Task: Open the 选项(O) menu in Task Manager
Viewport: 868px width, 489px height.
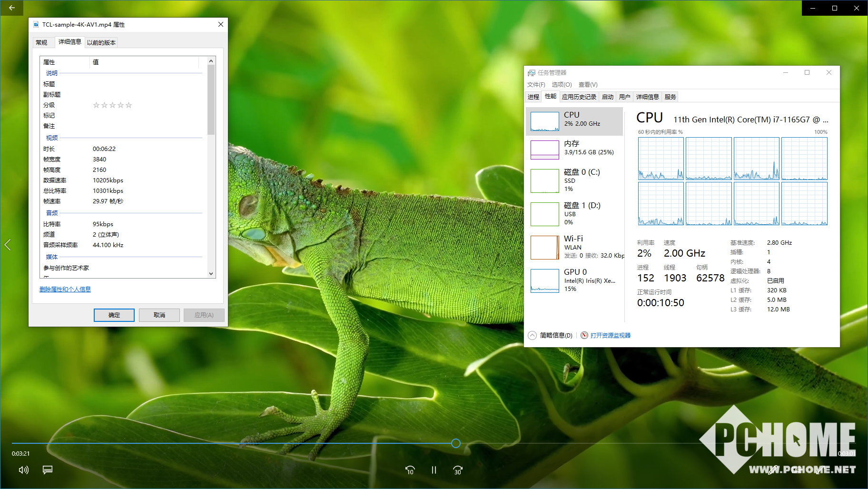Action: (562, 84)
